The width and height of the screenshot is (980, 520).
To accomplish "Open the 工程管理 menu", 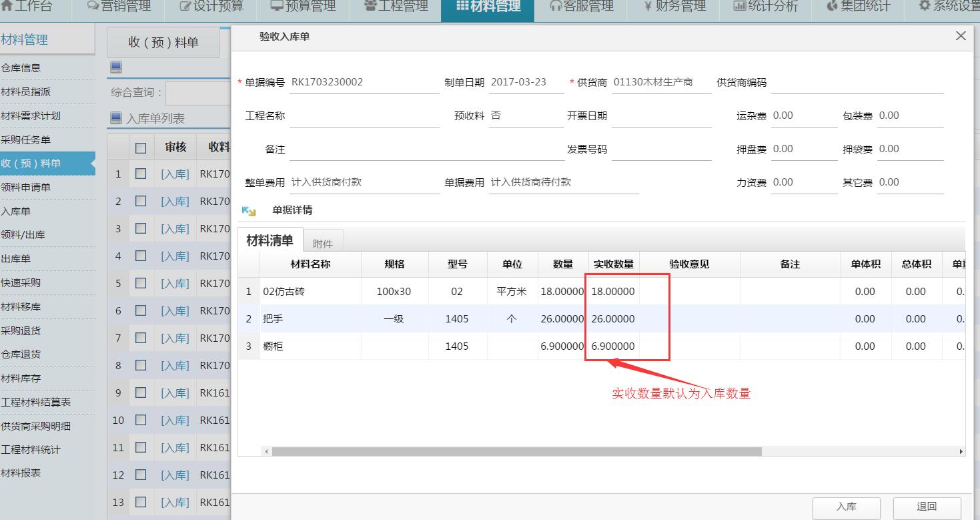I will coord(394,6).
